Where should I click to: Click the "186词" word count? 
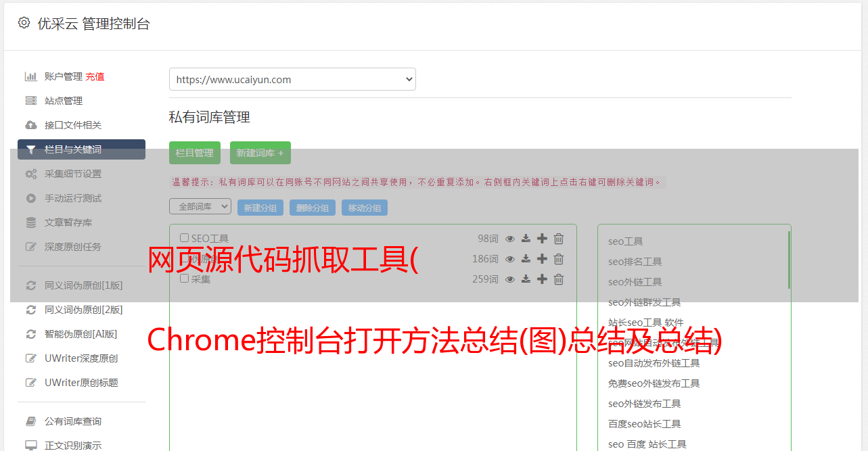[x=486, y=259]
